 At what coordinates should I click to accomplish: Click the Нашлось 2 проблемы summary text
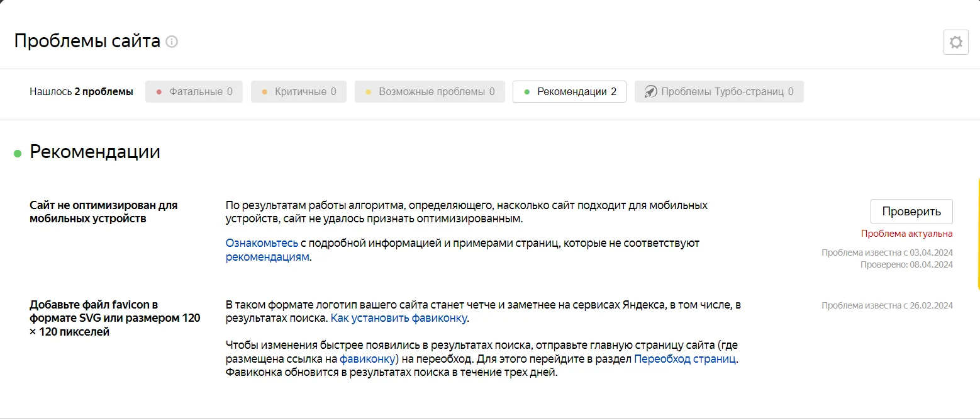(x=81, y=91)
